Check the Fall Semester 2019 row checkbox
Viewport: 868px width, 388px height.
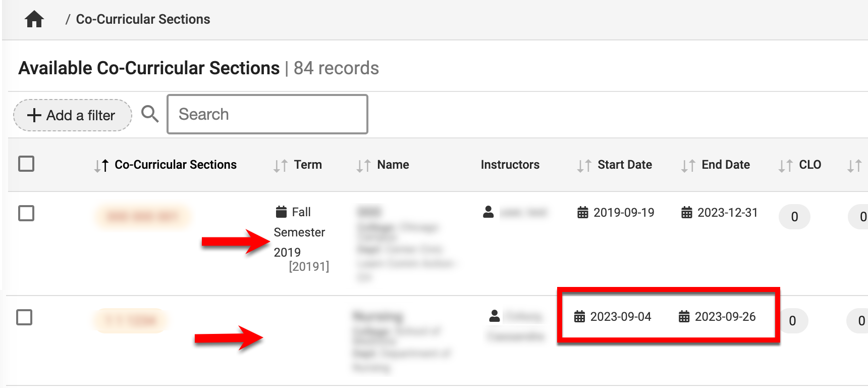click(26, 213)
